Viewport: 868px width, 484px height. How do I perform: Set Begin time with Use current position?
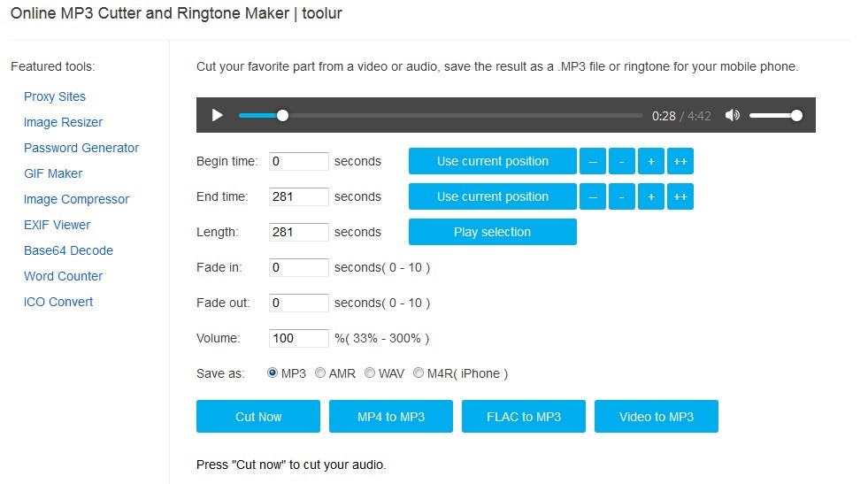[493, 161]
